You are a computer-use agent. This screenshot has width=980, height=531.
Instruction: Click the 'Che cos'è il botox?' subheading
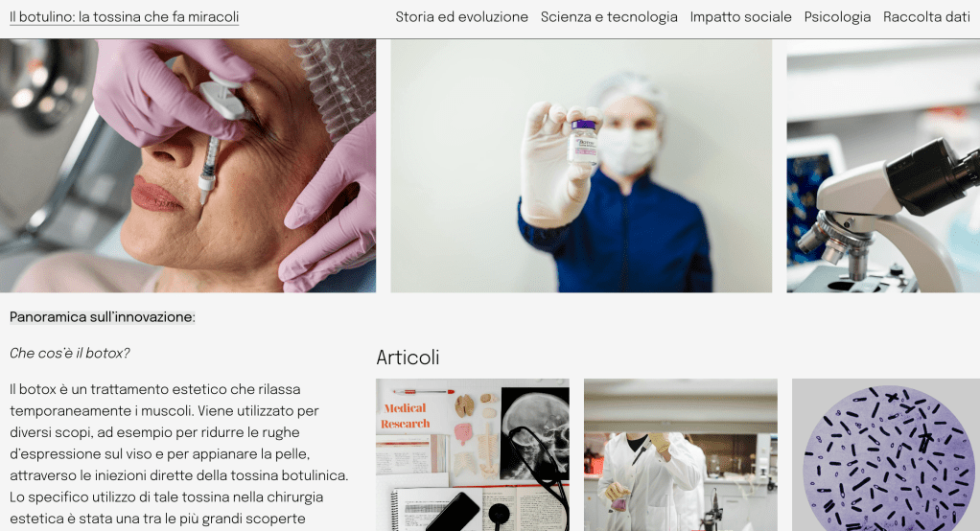pos(70,353)
